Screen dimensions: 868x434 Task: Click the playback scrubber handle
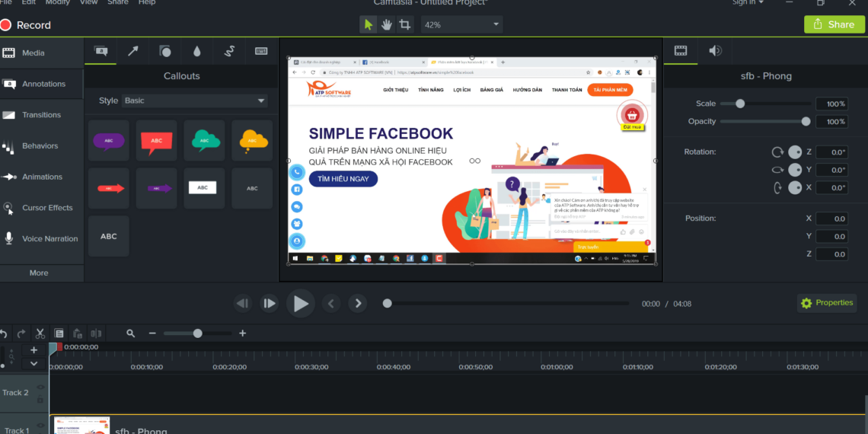coord(388,303)
